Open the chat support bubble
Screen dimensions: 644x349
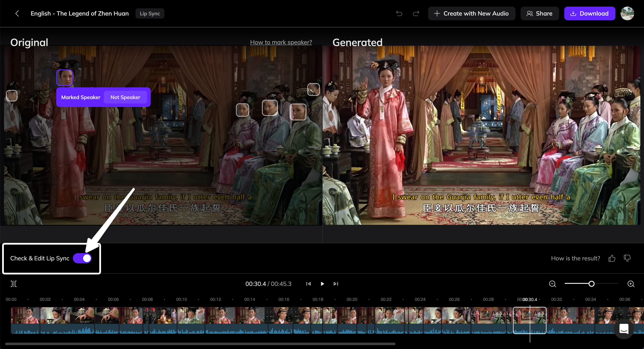[x=624, y=329]
